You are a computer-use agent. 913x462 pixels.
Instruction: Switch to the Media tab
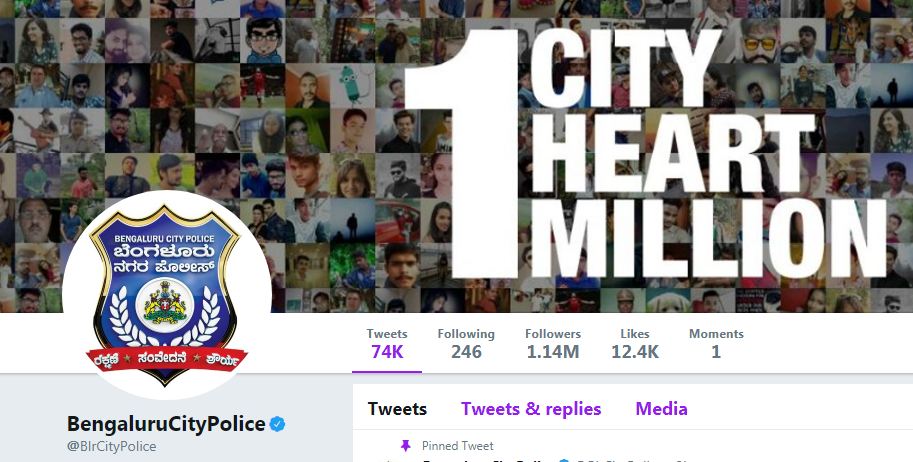point(661,409)
